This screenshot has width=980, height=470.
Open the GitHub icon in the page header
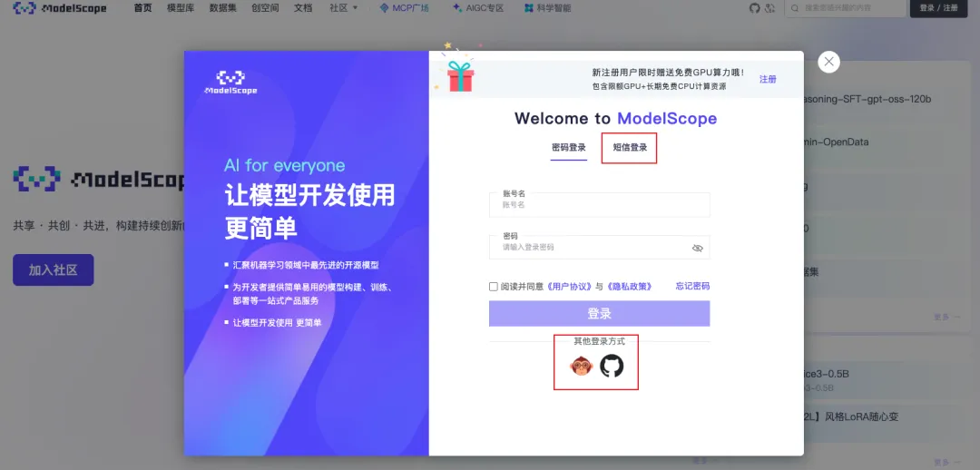click(x=754, y=8)
